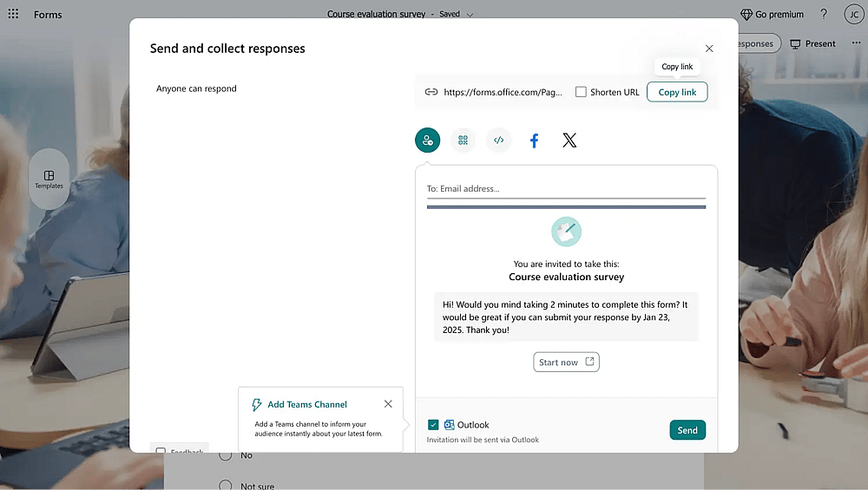Click the Start now preview button
Image resolution: width=868 pixels, height=490 pixels.
566,362
